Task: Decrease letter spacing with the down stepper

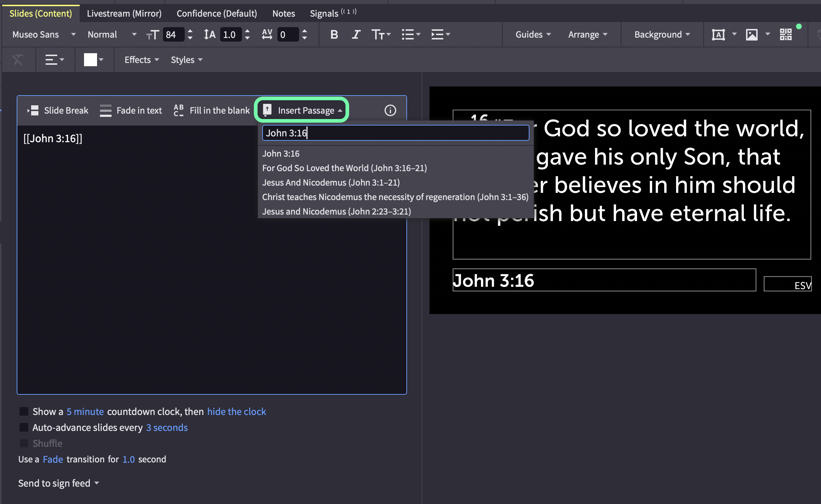Action: click(305, 38)
